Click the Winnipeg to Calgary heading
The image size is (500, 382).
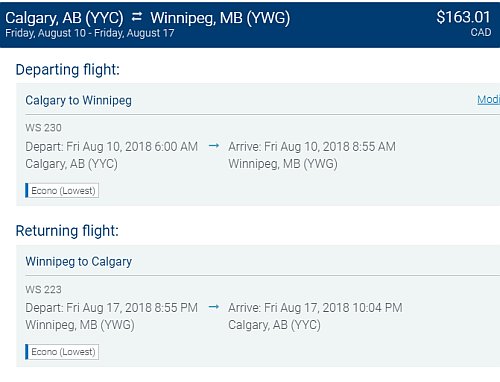78,262
